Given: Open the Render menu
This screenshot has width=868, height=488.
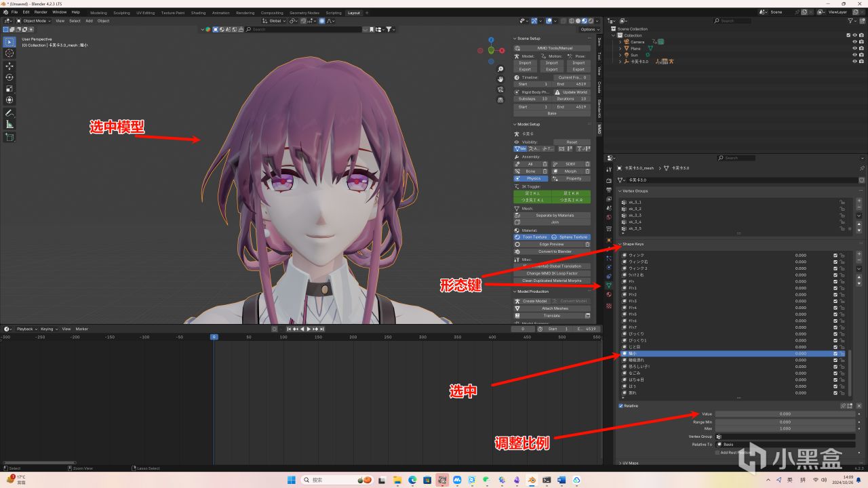Looking at the screenshot, I should pyautogui.click(x=41, y=12).
